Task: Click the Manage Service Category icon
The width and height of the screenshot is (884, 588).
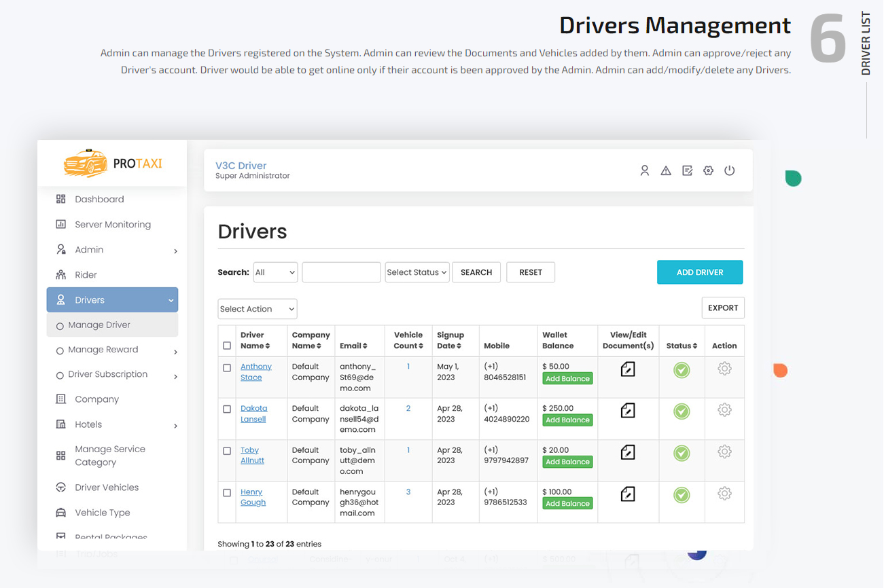Action: pyautogui.click(x=60, y=456)
